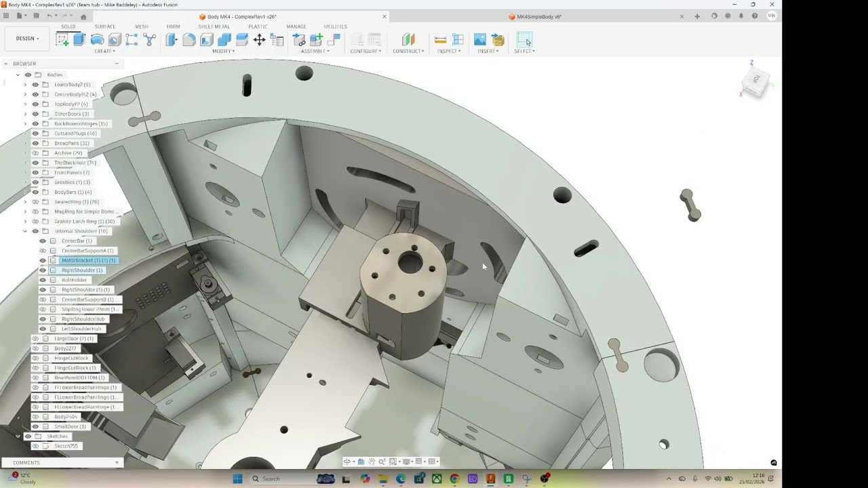868x488 pixels.
Task: Select the Press Pull tool
Action: click(172, 40)
